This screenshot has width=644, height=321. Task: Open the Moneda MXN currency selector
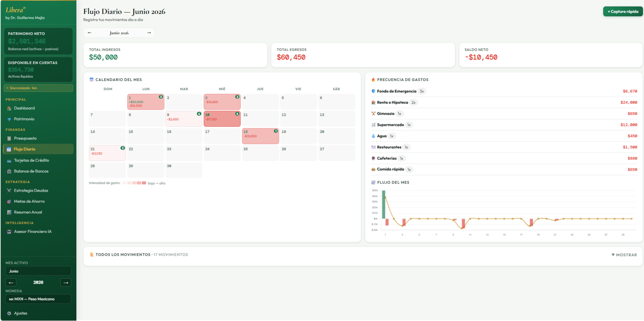pyautogui.click(x=38, y=299)
